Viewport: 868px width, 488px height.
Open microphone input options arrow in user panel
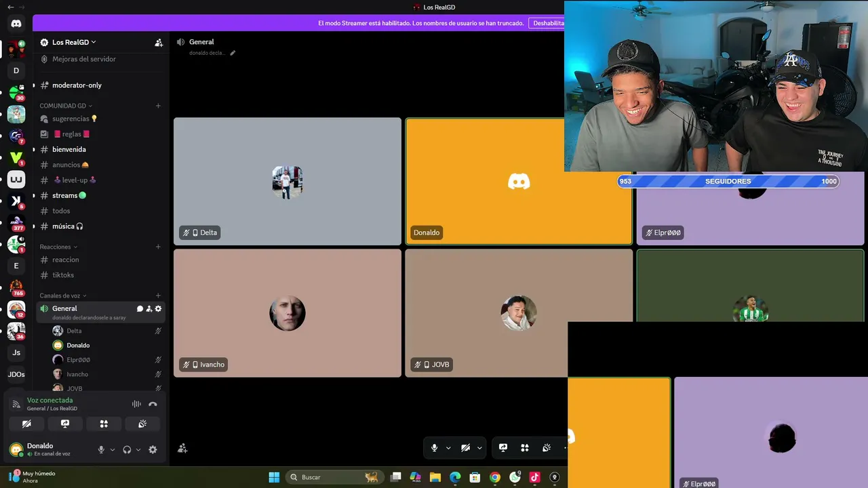(x=113, y=449)
